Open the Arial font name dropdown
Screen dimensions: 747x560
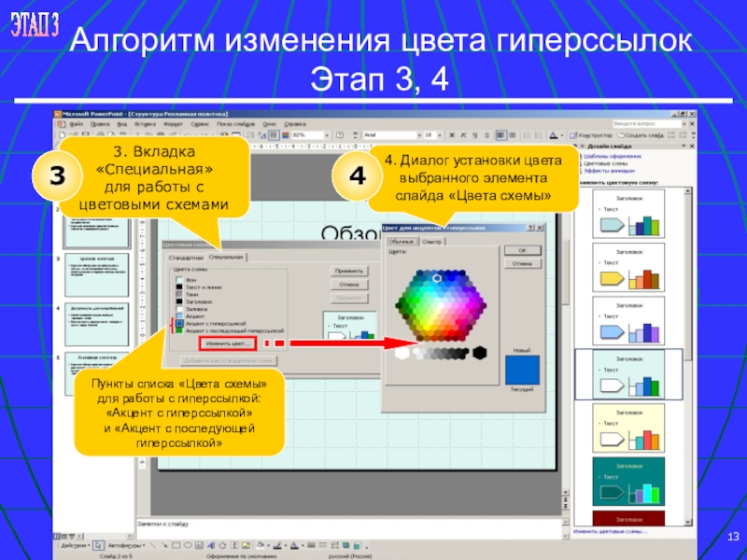point(419,135)
